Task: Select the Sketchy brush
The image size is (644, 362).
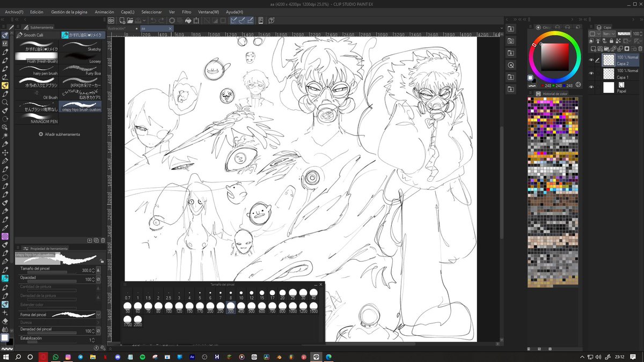Action: point(80,46)
